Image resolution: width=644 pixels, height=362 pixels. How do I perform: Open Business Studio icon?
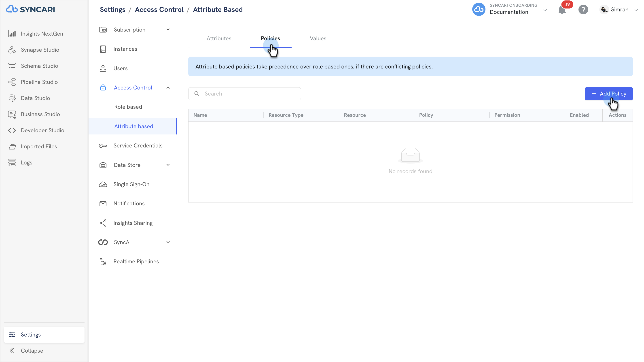point(12,114)
